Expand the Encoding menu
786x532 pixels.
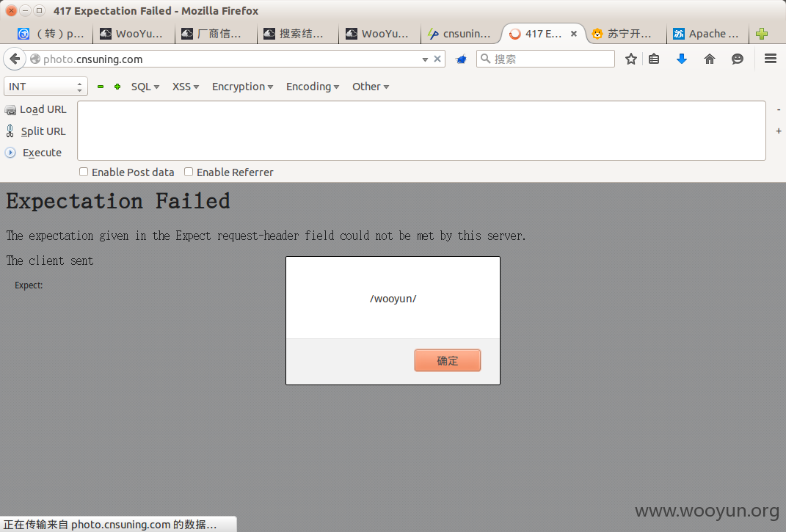[x=313, y=87]
